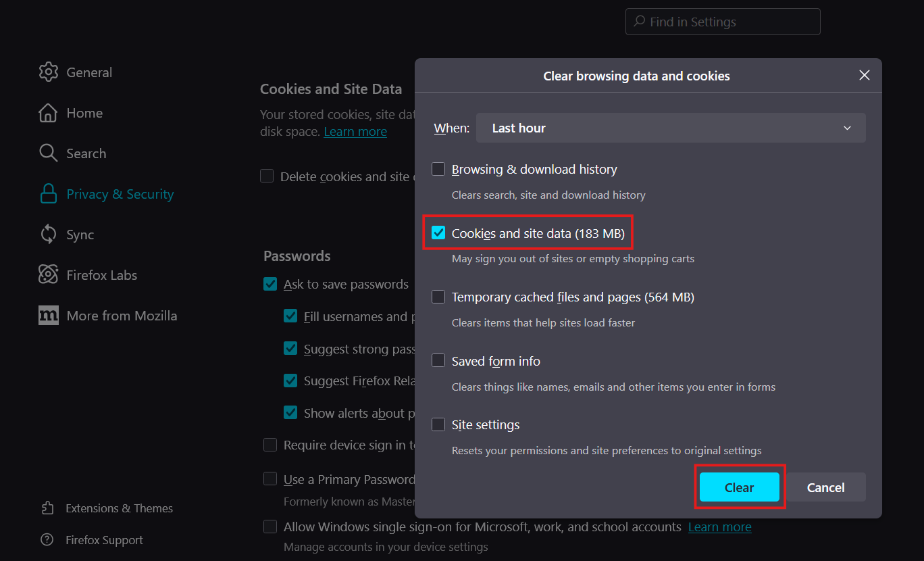This screenshot has width=924, height=561.
Task: Expand the When time range dropdown
Action: point(671,128)
